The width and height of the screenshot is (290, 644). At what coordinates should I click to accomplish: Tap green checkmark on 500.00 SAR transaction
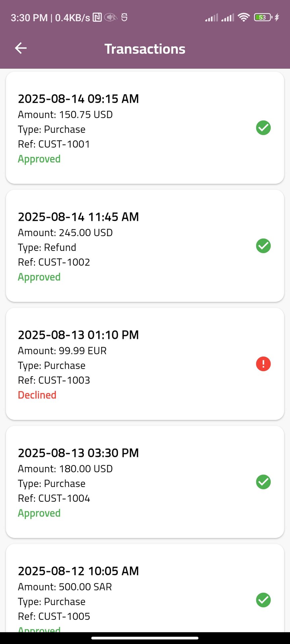[x=263, y=600]
